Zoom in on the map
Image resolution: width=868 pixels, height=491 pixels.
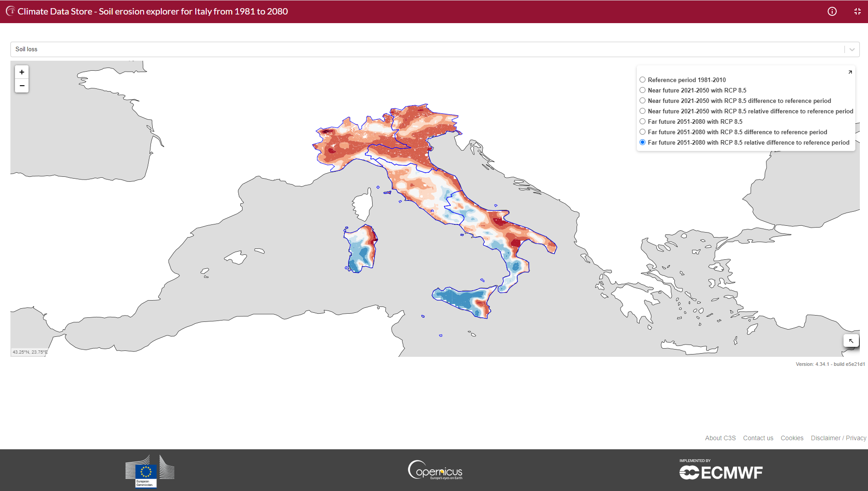pos(22,73)
